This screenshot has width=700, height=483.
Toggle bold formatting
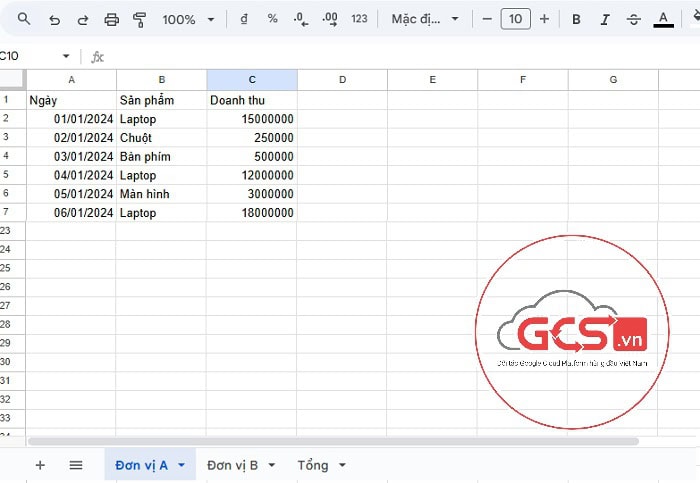point(576,19)
